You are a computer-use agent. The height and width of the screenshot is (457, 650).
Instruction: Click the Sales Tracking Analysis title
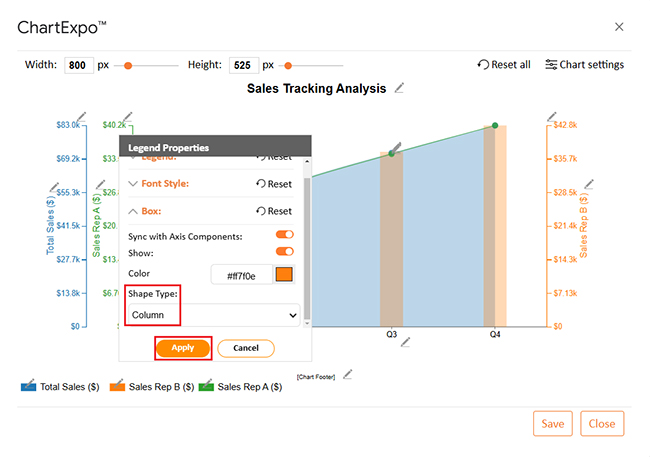point(316,88)
